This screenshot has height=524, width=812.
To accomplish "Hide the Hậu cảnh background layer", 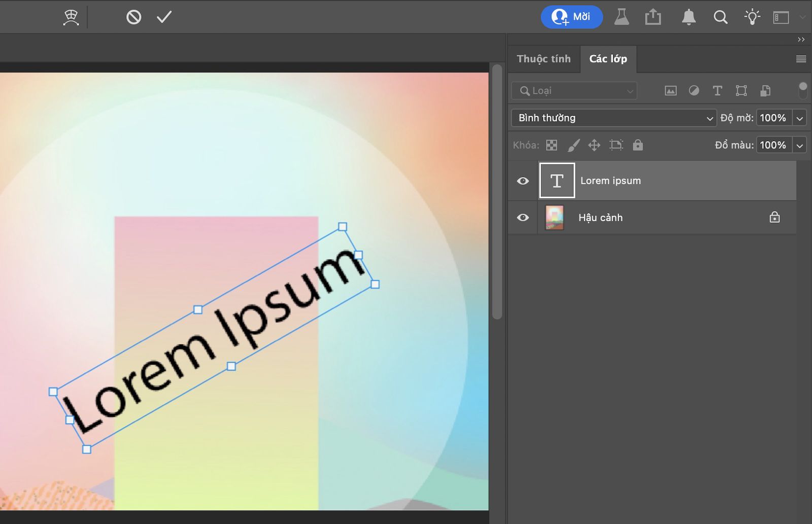I will pos(523,218).
